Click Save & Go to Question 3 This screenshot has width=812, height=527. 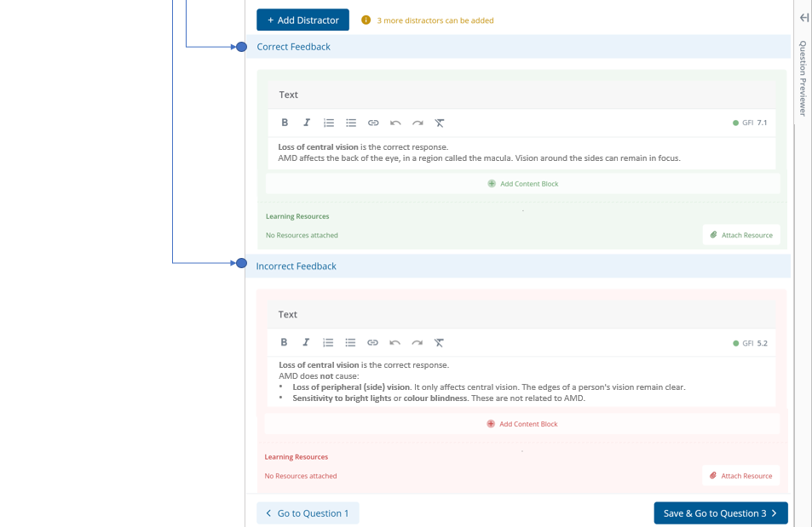pos(720,513)
